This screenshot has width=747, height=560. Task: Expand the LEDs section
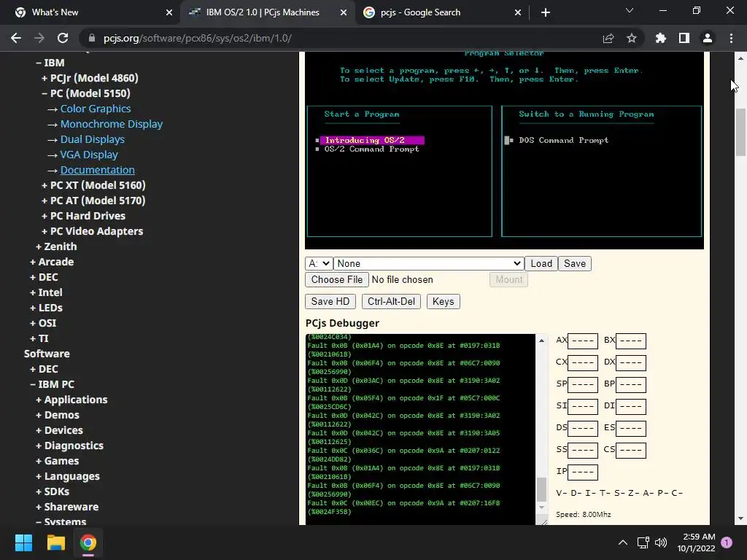[x=46, y=308]
